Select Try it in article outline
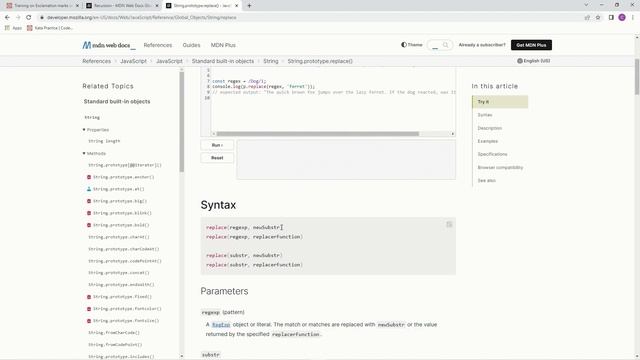 (x=500, y=102)
